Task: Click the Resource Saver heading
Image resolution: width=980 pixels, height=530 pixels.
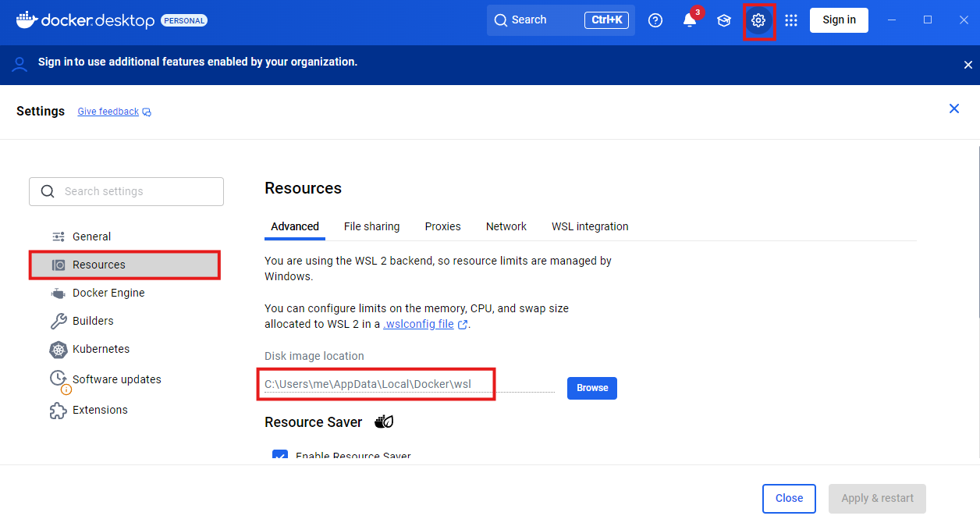Action: click(x=314, y=422)
